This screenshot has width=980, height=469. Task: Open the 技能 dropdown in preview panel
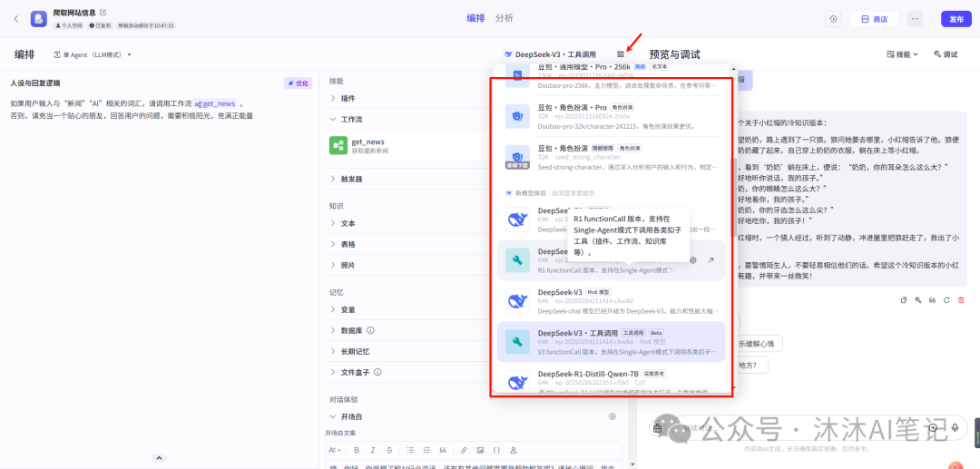click(903, 54)
